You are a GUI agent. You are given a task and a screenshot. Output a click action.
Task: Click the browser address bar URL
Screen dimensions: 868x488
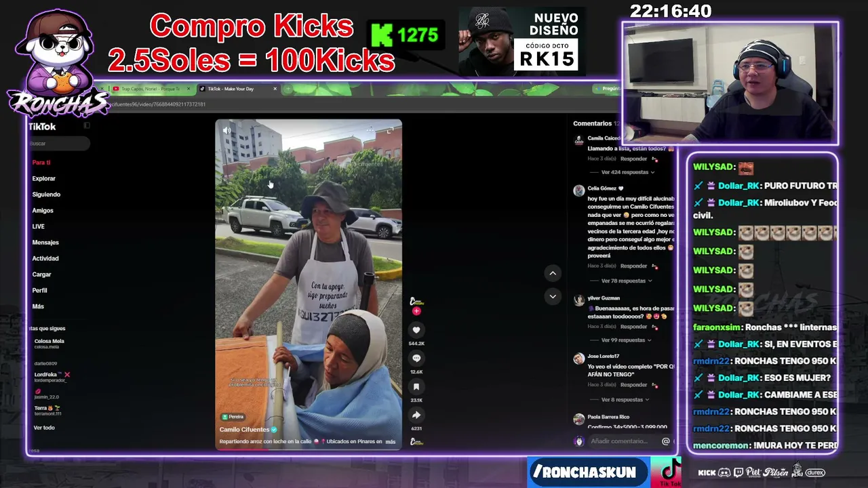pyautogui.click(x=157, y=104)
